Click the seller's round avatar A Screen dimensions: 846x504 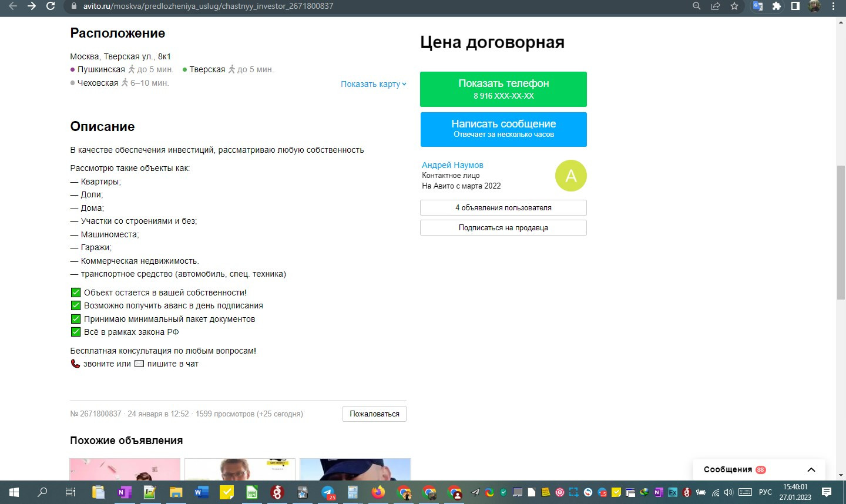571,176
